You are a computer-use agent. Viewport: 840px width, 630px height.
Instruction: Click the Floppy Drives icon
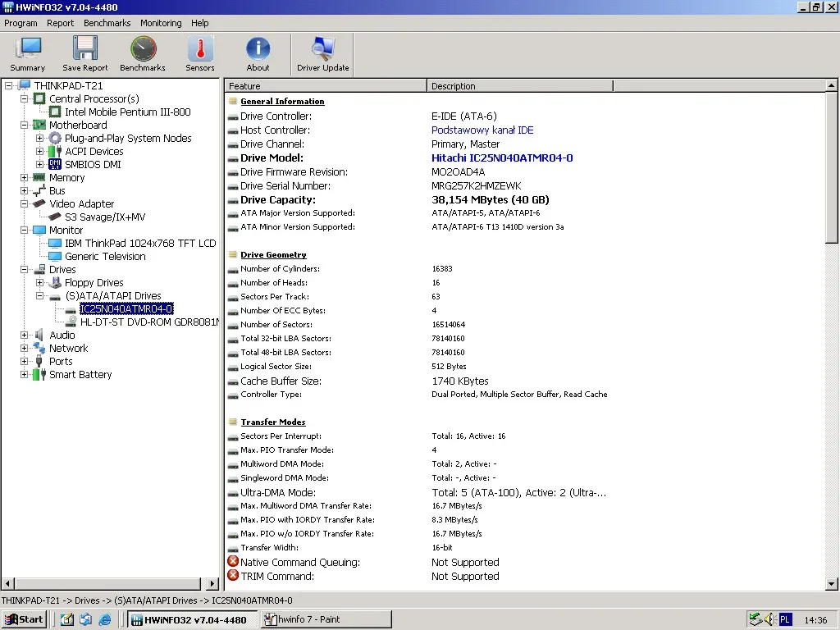click(55, 282)
